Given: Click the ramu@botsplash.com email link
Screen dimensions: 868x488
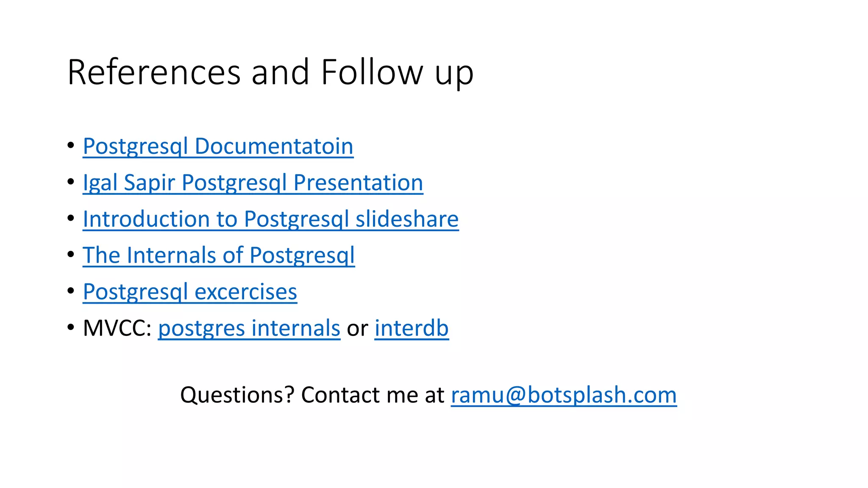Looking at the screenshot, I should click(563, 395).
